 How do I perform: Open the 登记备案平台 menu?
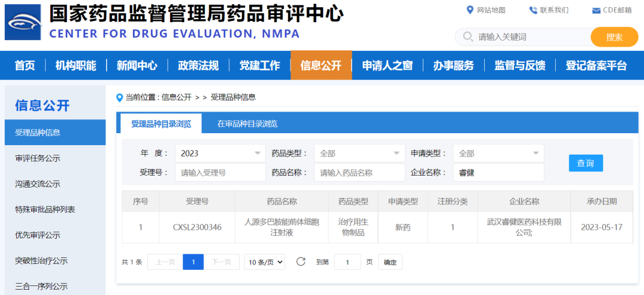click(x=596, y=66)
